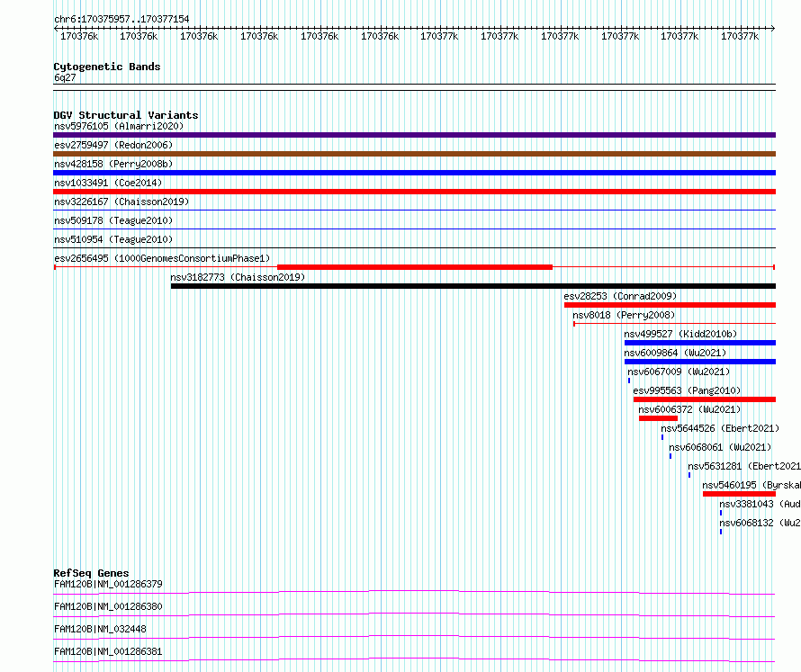Select the nsv5460195 red bar

[x=739, y=494]
